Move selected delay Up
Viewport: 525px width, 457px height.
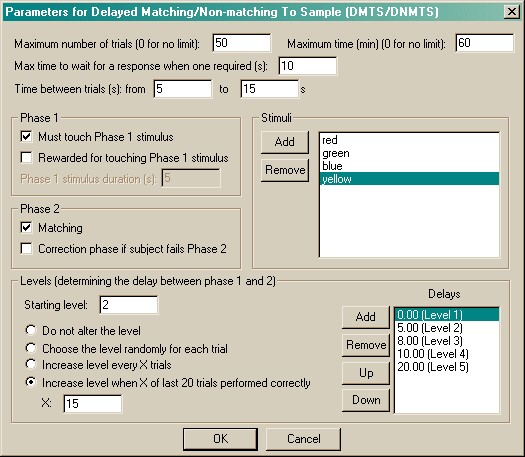[366, 373]
